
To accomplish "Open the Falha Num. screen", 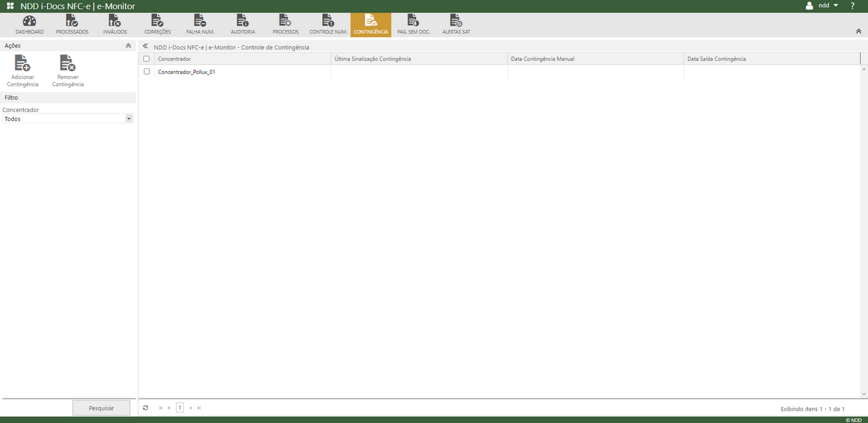I will (x=199, y=23).
